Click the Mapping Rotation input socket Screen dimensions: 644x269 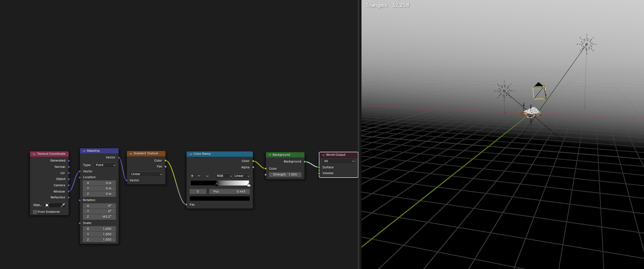tap(80, 200)
